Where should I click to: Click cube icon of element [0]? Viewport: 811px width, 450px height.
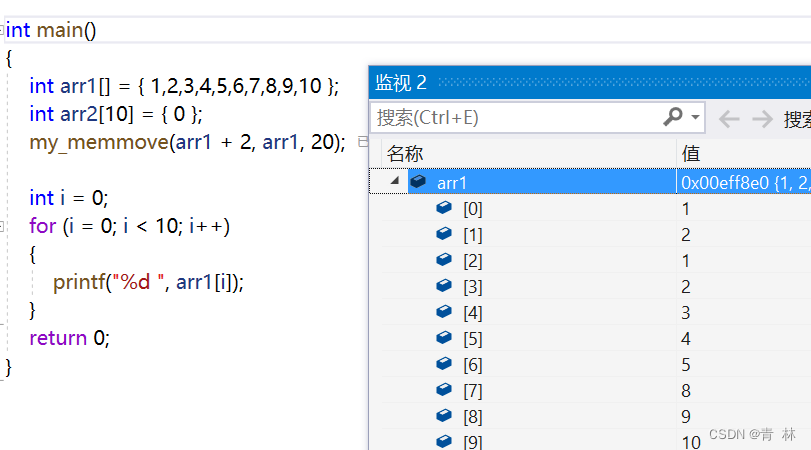444,208
